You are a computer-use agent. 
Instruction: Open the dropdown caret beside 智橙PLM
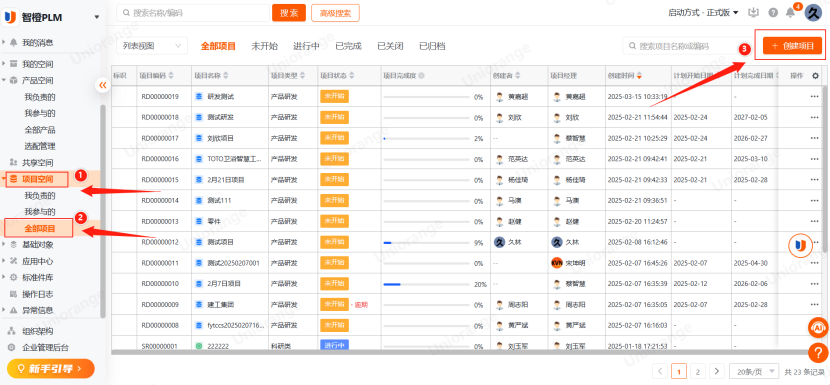pyautogui.click(x=97, y=17)
